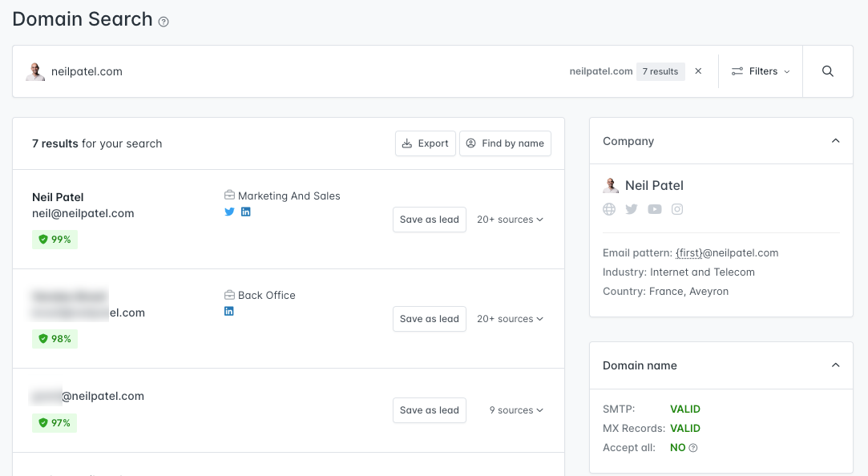The height and width of the screenshot is (476, 868).
Task: Open company Twitter icon in Company panel
Action: click(632, 209)
